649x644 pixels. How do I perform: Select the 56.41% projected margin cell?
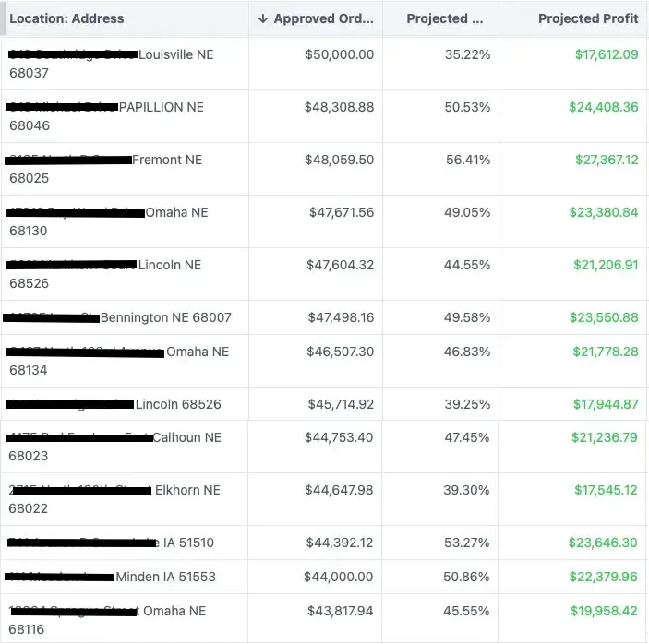468,160
